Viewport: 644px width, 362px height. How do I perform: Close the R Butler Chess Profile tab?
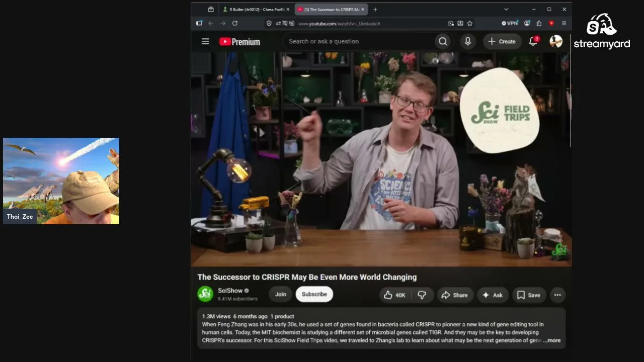(x=288, y=9)
